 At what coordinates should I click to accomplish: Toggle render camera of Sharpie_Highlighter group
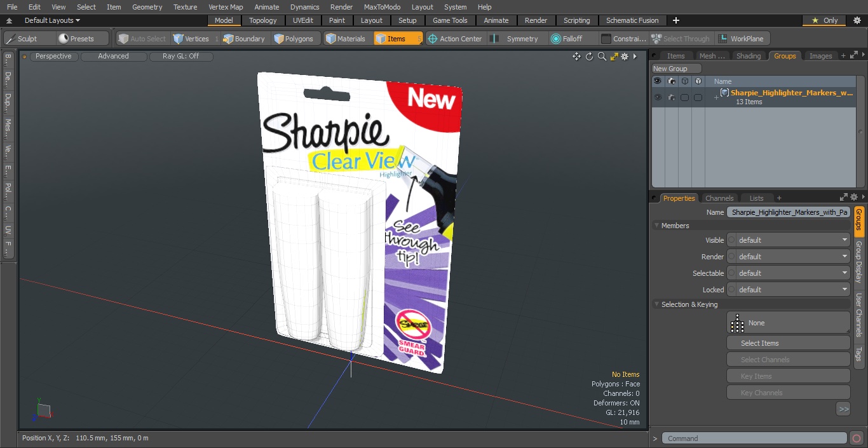(672, 97)
